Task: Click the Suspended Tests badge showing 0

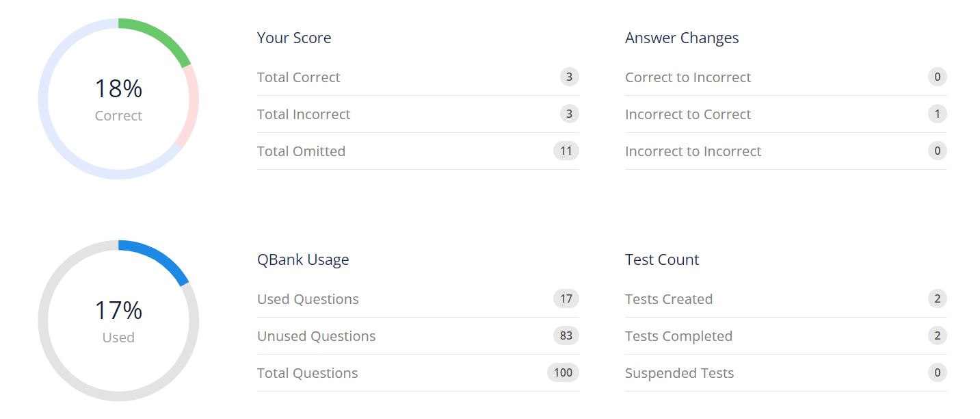Action: [937, 372]
